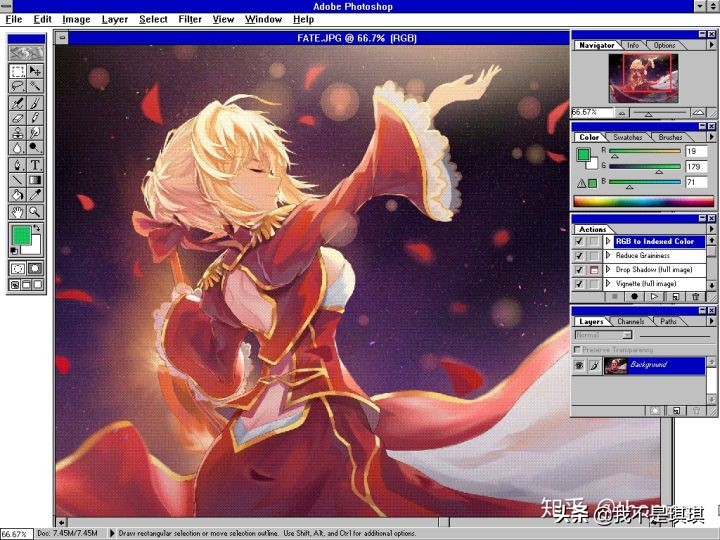
Task: Select the Pencil tool
Action: (35, 118)
